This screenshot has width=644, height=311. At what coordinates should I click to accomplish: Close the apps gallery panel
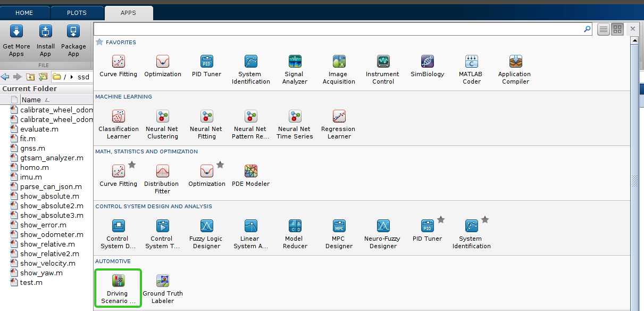coord(633,29)
